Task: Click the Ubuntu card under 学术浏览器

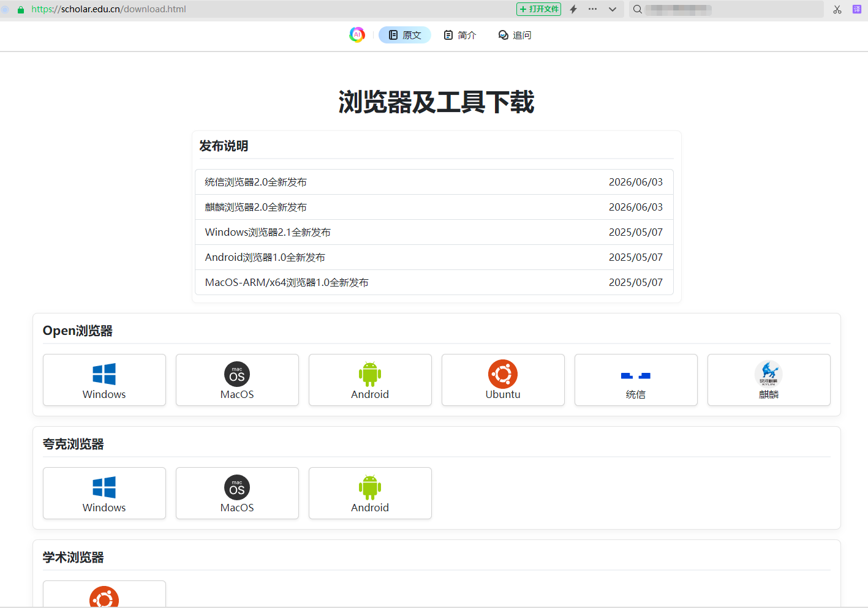Action: [104, 594]
